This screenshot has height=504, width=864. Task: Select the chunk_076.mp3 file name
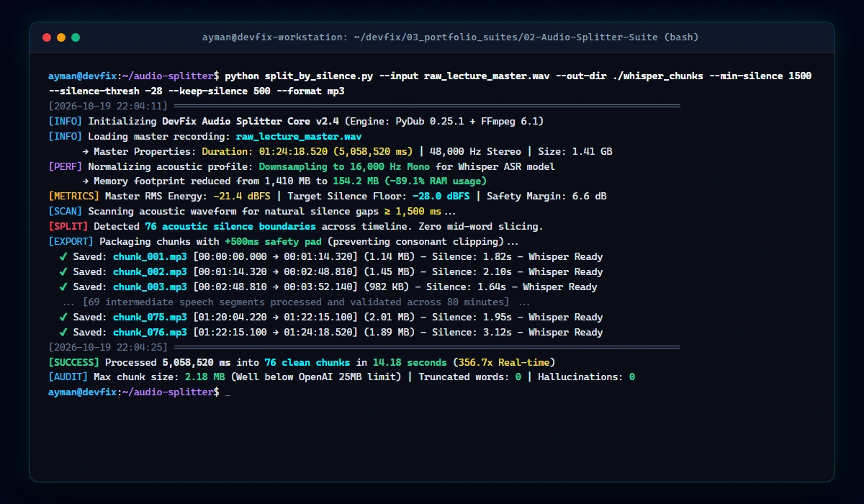click(x=150, y=333)
